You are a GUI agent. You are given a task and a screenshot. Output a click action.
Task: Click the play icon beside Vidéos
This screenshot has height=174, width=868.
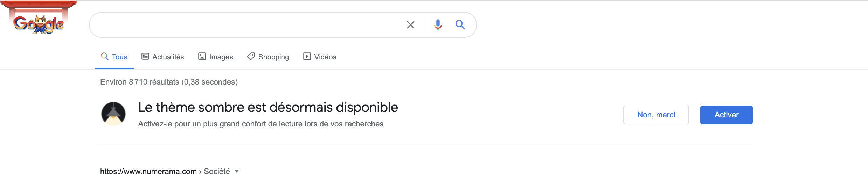pos(307,56)
